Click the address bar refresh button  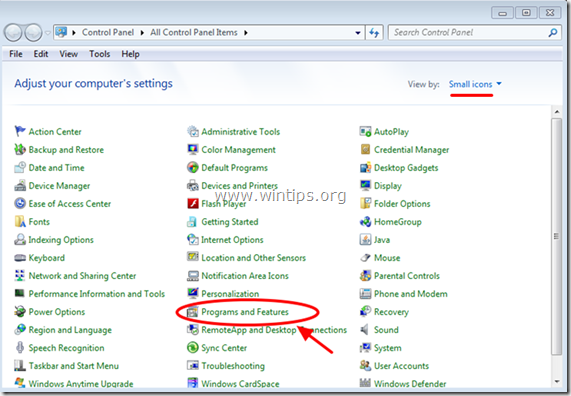point(374,33)
